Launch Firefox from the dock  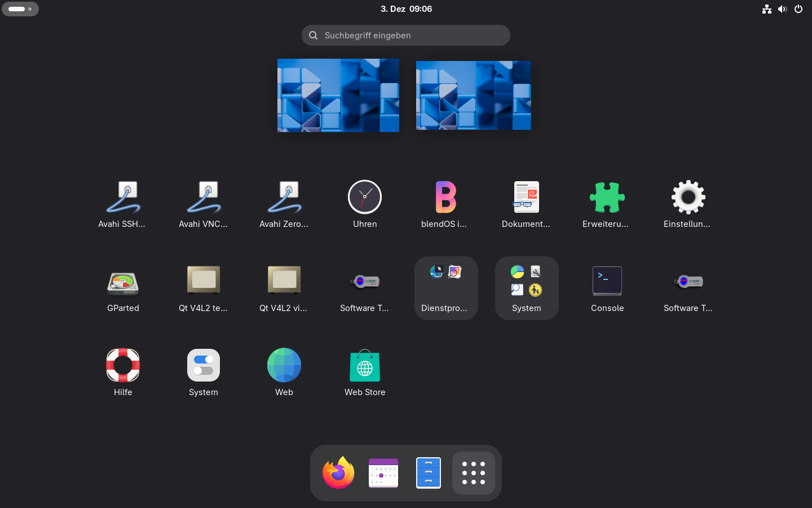click(x=338, y=473)
